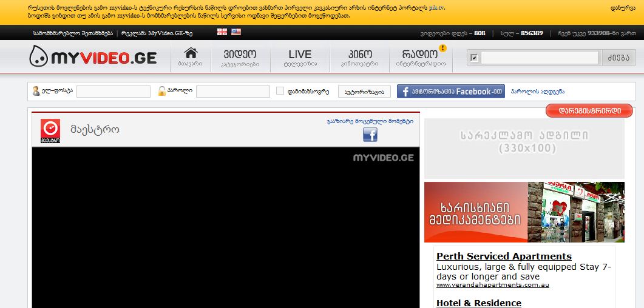Close the yellow notification banner

[x=623, y=8]
